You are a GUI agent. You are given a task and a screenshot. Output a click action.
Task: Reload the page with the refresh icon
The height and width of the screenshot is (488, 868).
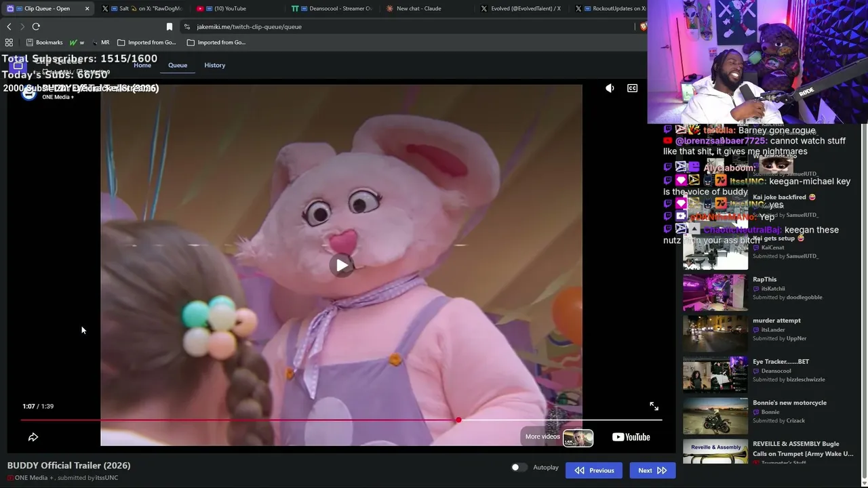tap(36, 26)
